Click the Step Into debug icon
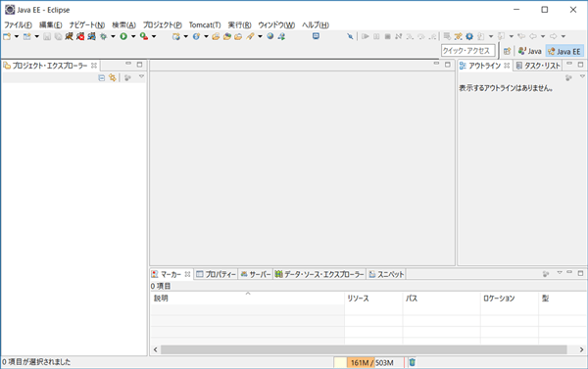 pyautogui.click(x=410, y=36)
